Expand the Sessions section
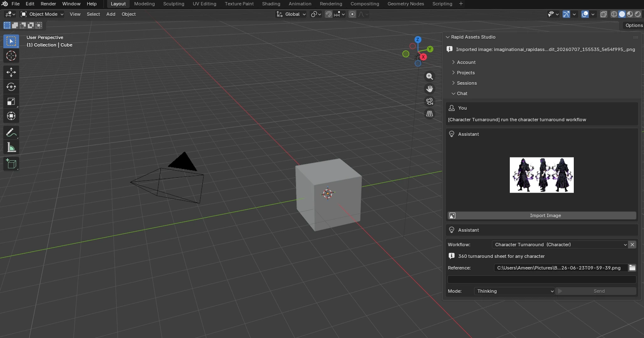The width and height of the screenshot is (644, 338). tap(467, 83)
